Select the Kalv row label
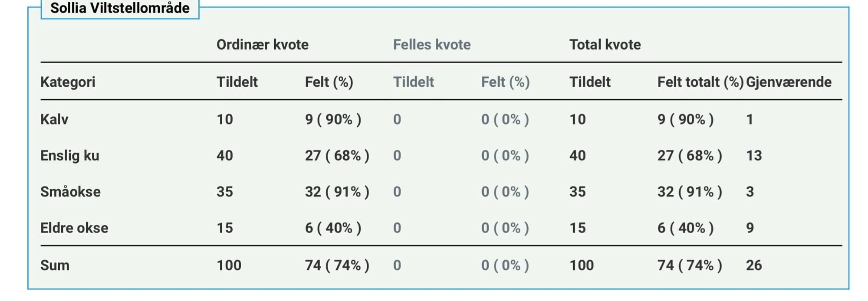This screenshot has height=301, width=868. (x=54, y=119)
